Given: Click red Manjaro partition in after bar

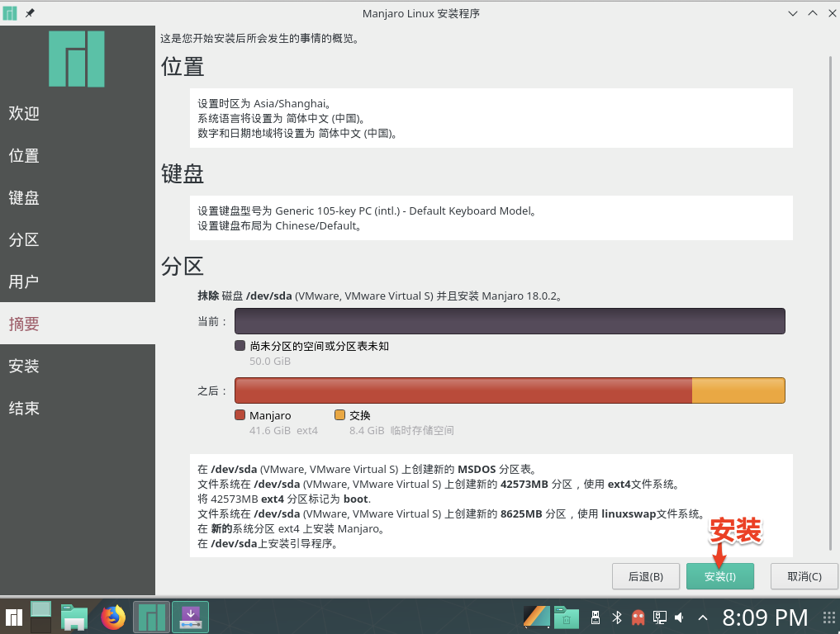Looking at the screenshot, I should 463,390.
